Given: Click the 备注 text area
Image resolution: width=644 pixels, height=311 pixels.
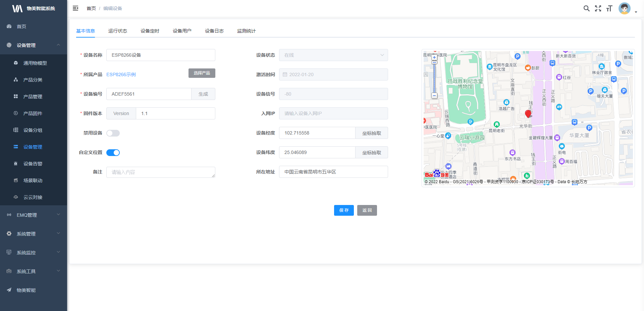Looking at the screenshot, I should [x=161, y=172].
